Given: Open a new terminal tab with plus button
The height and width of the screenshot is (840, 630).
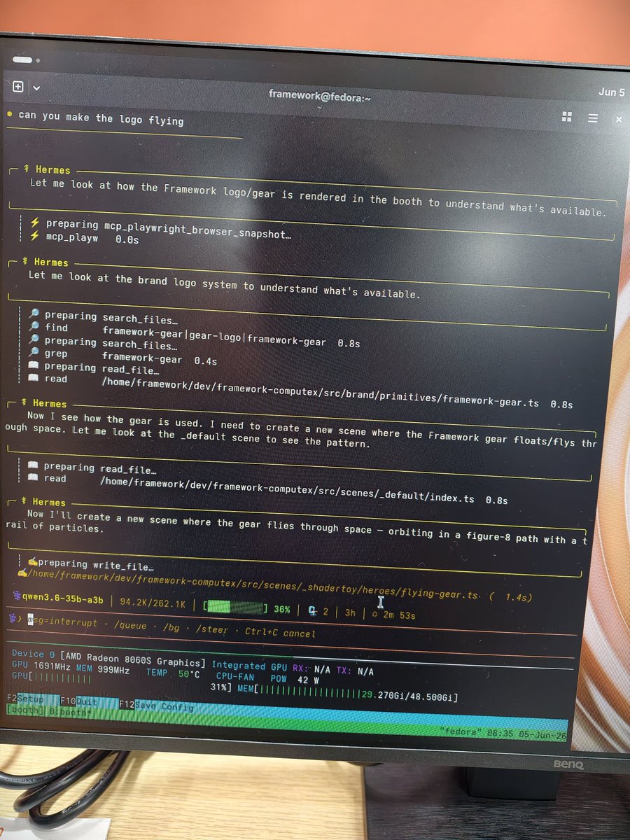Looking at the screenshot, I should (18, 87).
